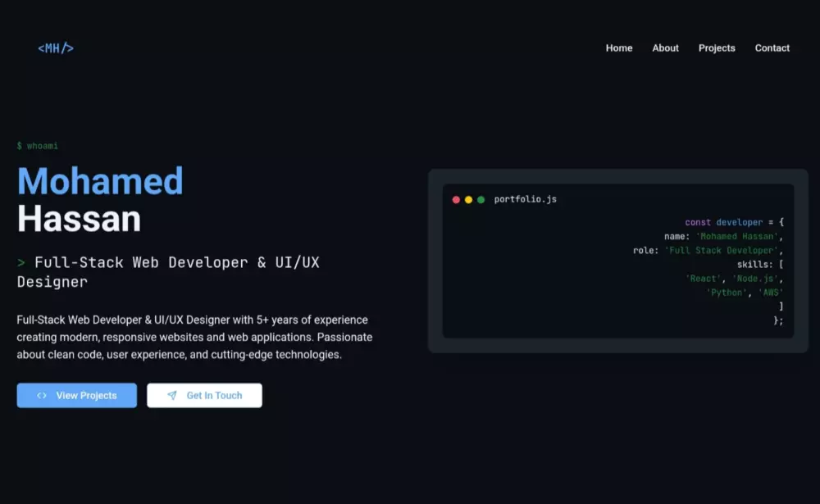Select the portfolio.js filename in the titlebar
820x504 pixels.
pos(523,198)
